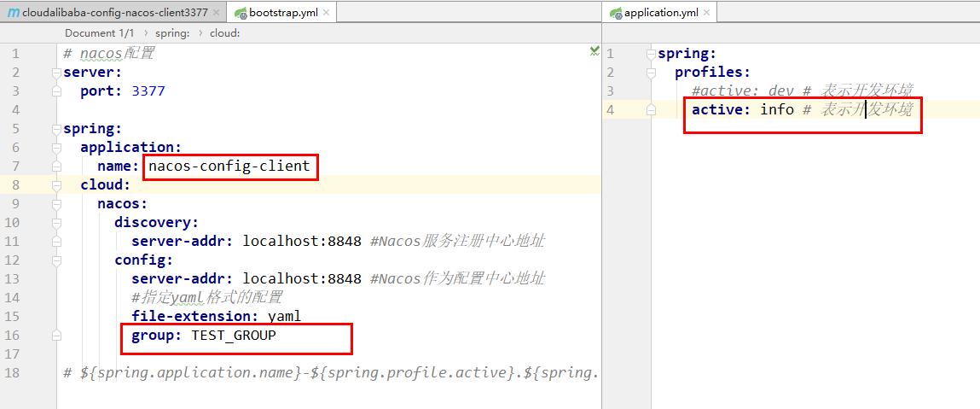The width and height of the screenshot is (980, 409).
Task: Click the port value 3377
Action: 148,91
